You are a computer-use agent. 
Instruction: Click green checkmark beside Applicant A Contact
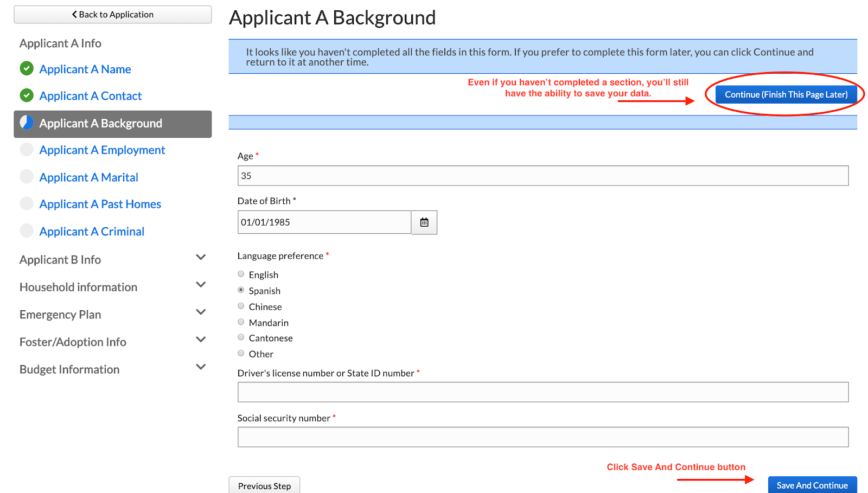click(x=27, y=95)
